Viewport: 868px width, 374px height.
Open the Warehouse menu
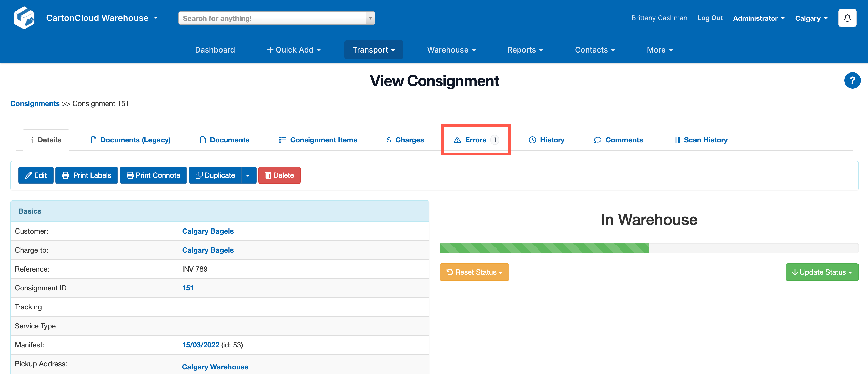pyautogui.click(x=451, y=50)
